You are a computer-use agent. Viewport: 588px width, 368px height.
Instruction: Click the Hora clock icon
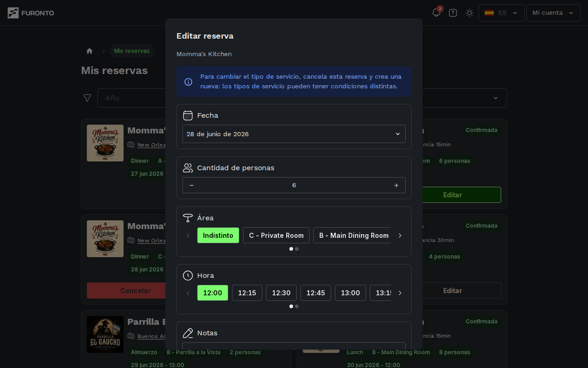tap(188, 276)
